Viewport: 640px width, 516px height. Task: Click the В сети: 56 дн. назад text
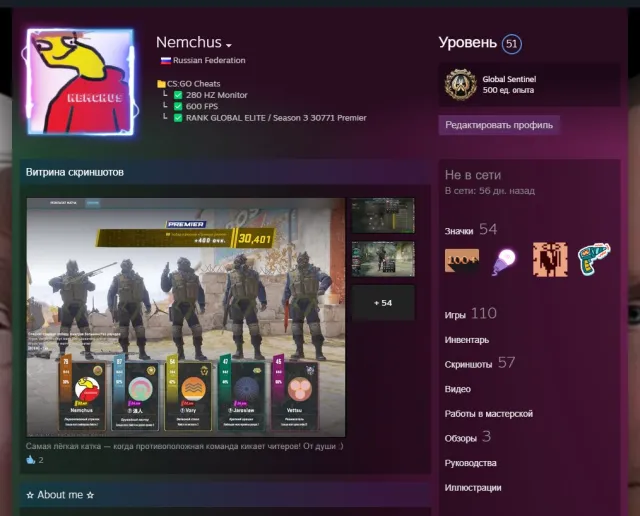[x=490, y=191]
